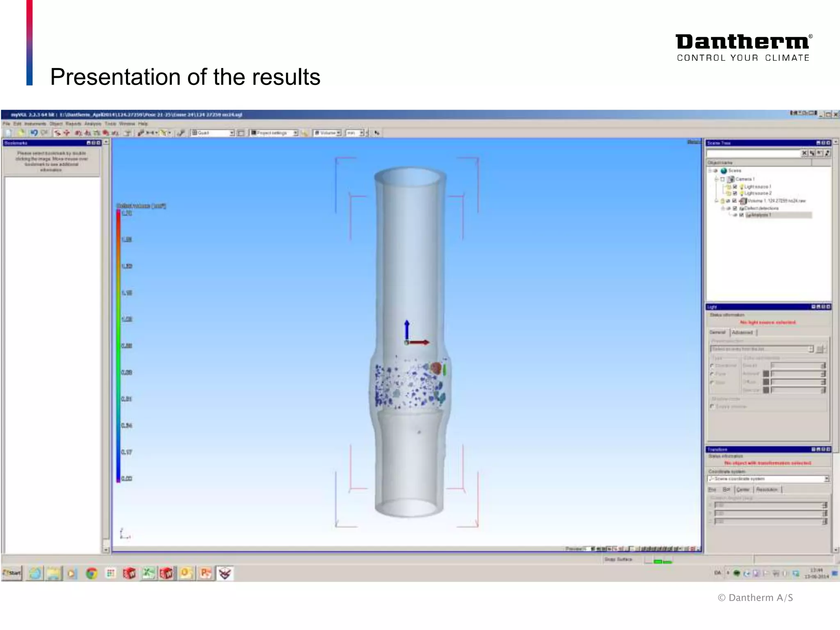Open the Quad view layout dropdown

(x=212, y=133)
